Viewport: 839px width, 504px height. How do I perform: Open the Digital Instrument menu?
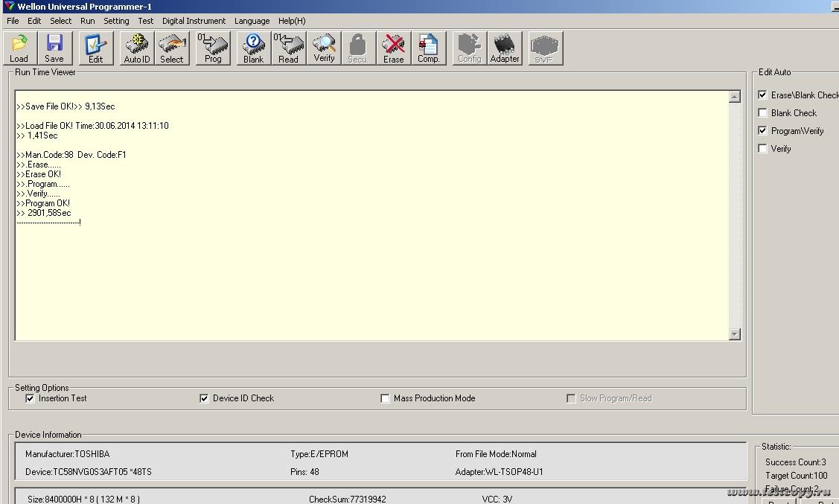(x=194, y=21)
